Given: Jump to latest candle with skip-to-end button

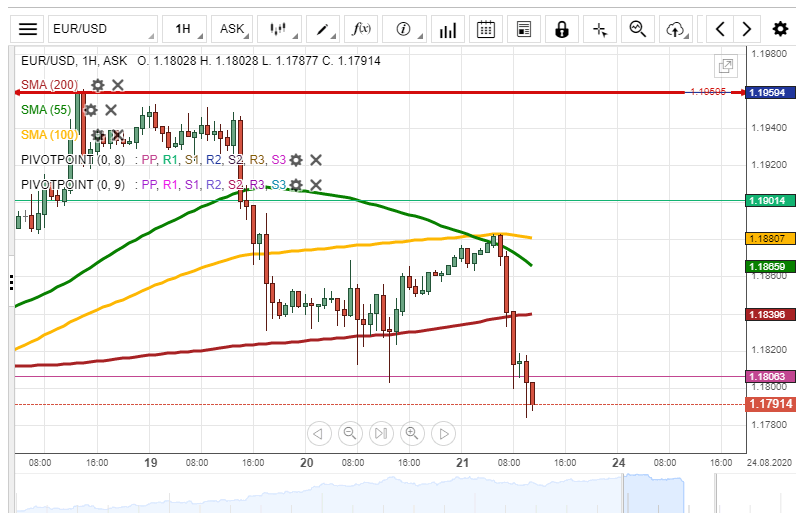Looking at the screenshot, I should (x=381, y=434).
